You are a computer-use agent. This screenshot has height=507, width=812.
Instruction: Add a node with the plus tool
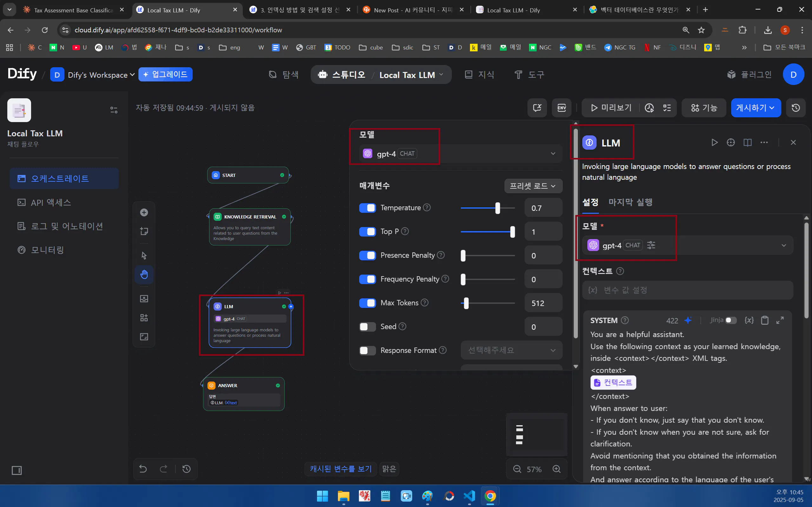[x=144, y=212]
